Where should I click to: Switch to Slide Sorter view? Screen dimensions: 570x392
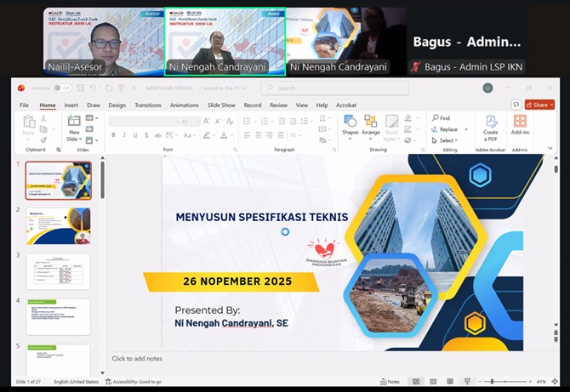(434, 382)
